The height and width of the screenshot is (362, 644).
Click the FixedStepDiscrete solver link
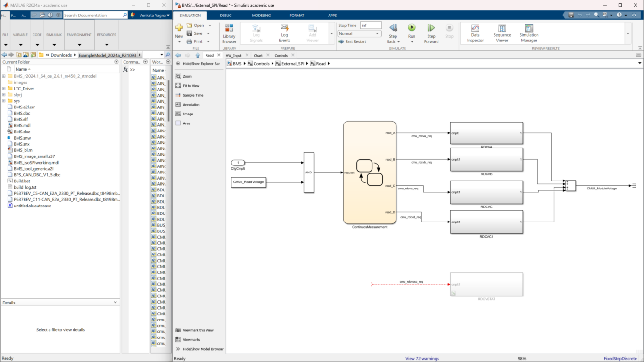click(x=620, y=359)
